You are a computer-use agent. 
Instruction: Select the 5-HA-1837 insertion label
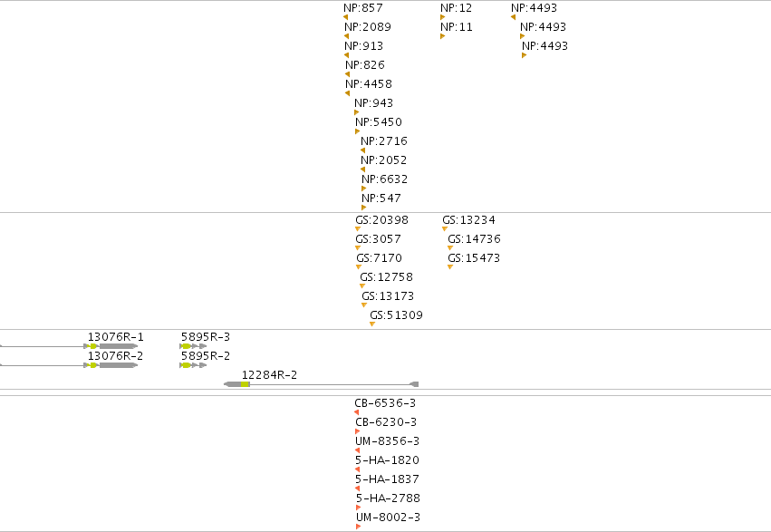[388, 479]
